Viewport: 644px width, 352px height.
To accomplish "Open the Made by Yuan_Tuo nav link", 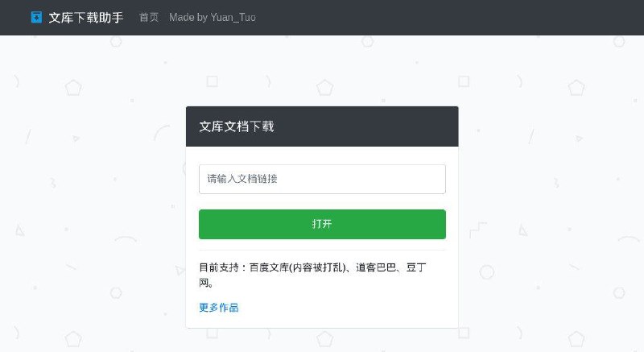I will [x=213, y=17].
